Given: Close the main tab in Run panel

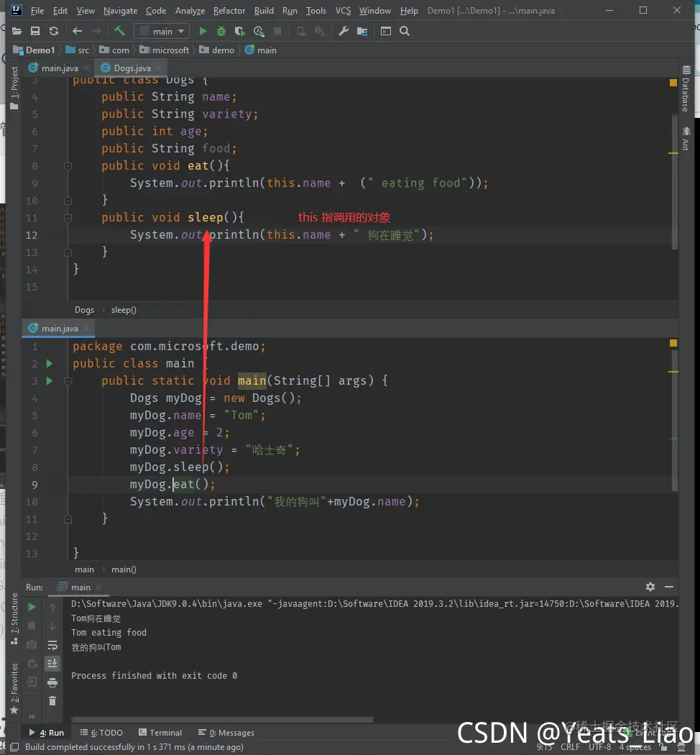Looking at the screenshot, I should point(98,587).
